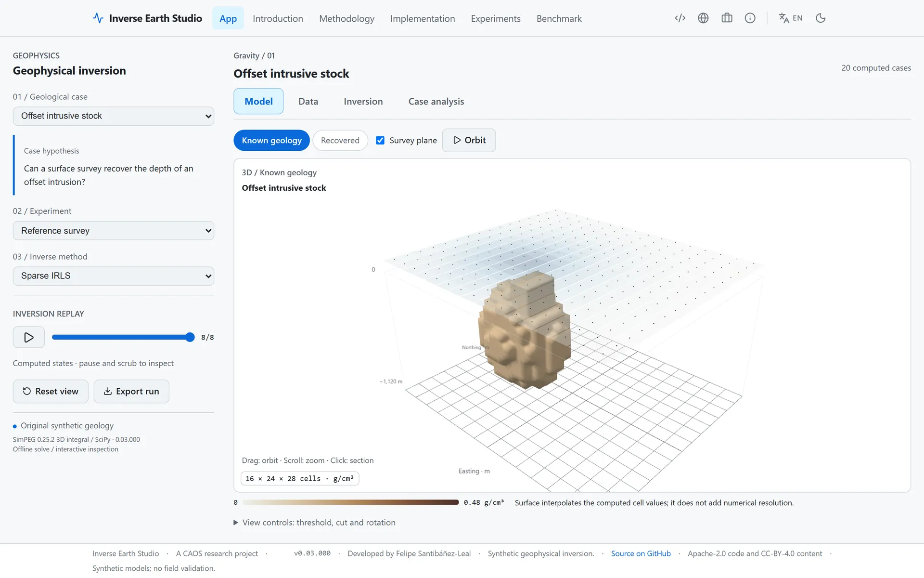Start the Orbit animation
Viewport: 924px width, 578px height.
pos(469,140)
